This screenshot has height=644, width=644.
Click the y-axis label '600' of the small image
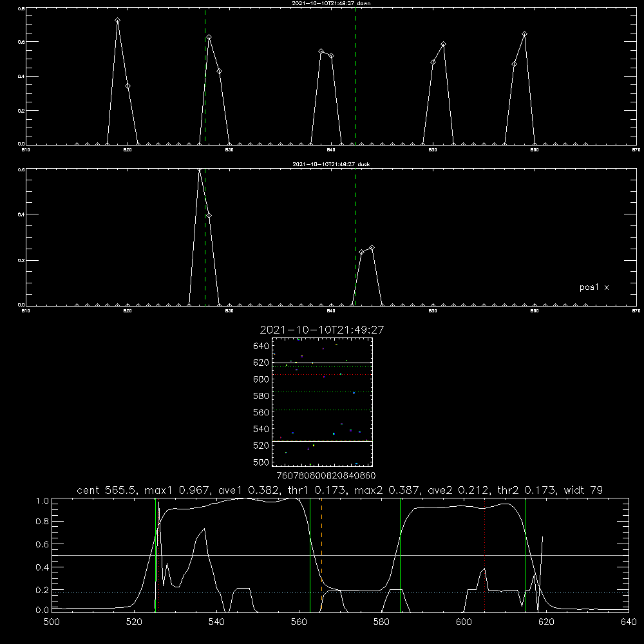(x=261, y=379)
